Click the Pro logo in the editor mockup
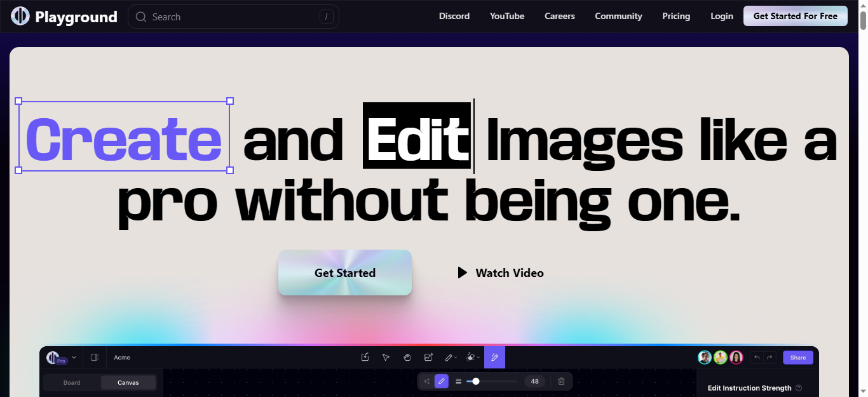Viewport: 868px width, 397px height. (56, 358)
